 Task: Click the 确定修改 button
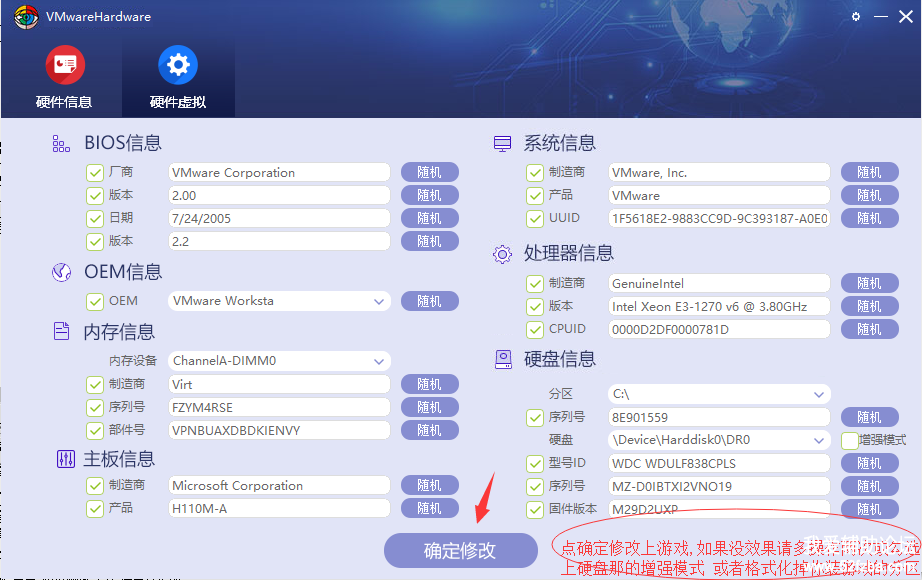pyautogui.click(x=459, y=550)
